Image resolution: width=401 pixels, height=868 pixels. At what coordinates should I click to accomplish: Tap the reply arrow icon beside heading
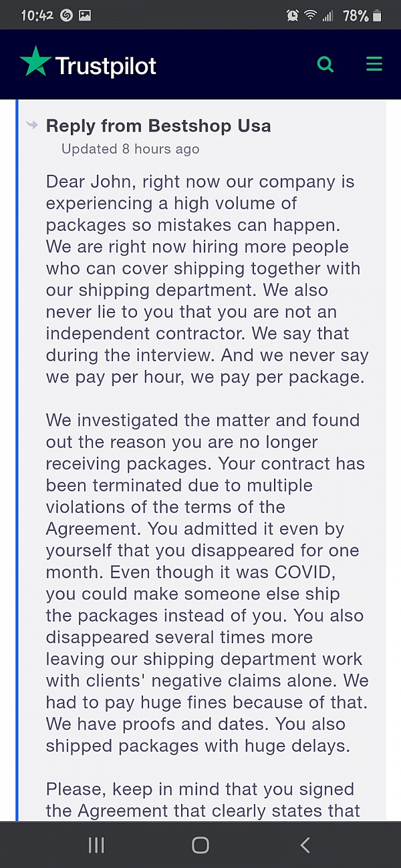point(31,125)
